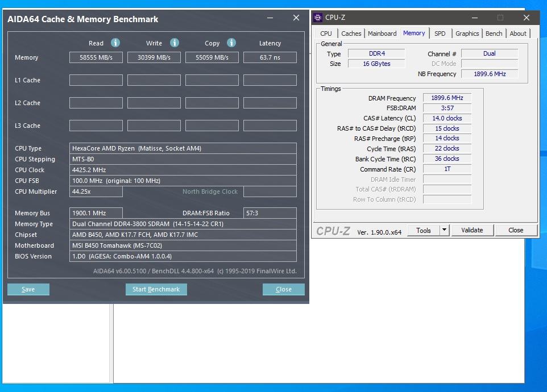Viewport: 547px width, 392px height.
Task: Open the CPU-Z Tools dropdown arrow
Action: 444,230
